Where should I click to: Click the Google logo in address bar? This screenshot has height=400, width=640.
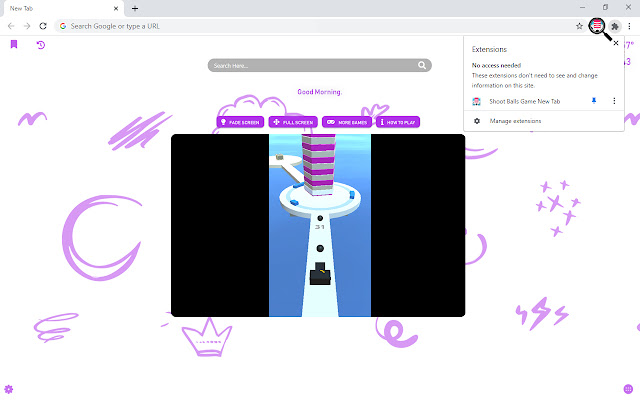(63, 26)
